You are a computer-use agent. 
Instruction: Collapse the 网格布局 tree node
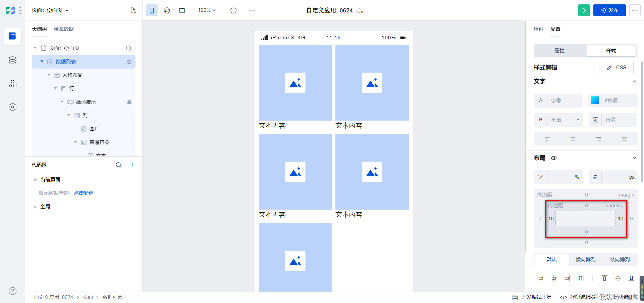(49, 75)
